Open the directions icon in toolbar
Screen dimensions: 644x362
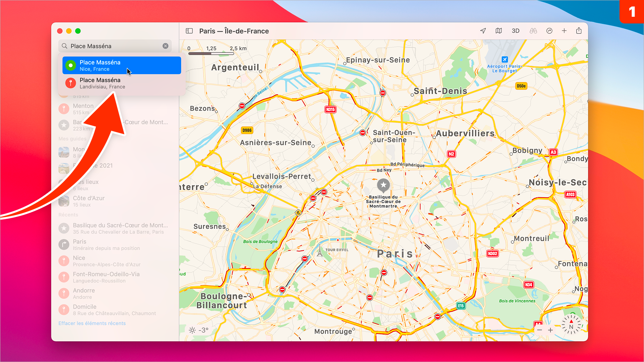549,31
